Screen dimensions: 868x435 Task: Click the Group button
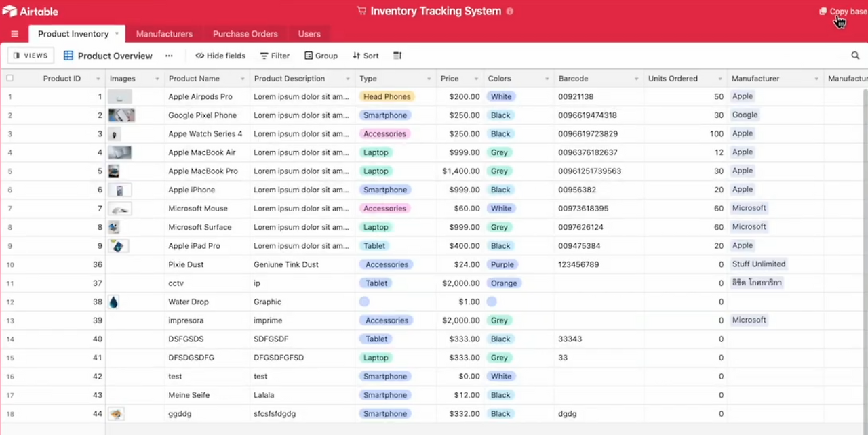click(321, 56)
